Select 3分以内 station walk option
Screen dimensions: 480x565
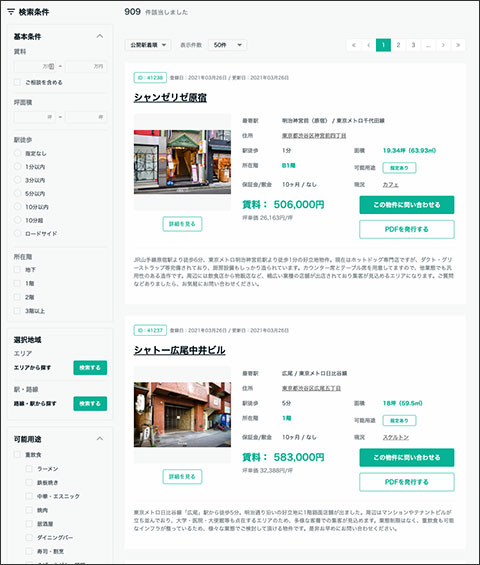point(17,180)
